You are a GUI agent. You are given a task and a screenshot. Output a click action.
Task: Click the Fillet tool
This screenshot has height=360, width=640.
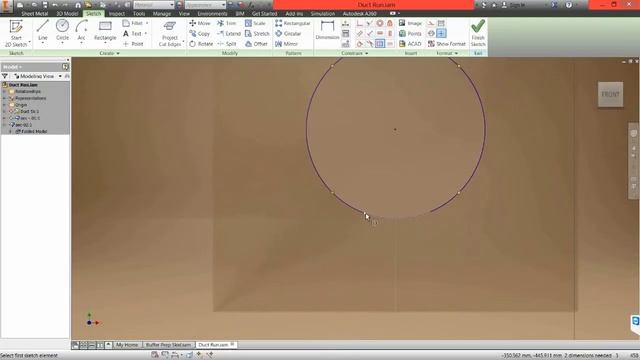pyautogui.click(x=133, y=23)
